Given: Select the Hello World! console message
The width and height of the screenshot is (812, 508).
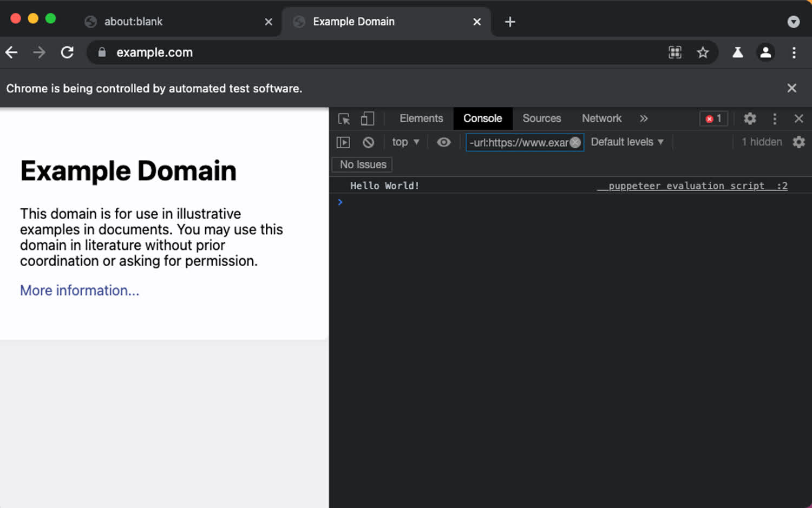Looking at the screenshot, I should coord(385,186).
